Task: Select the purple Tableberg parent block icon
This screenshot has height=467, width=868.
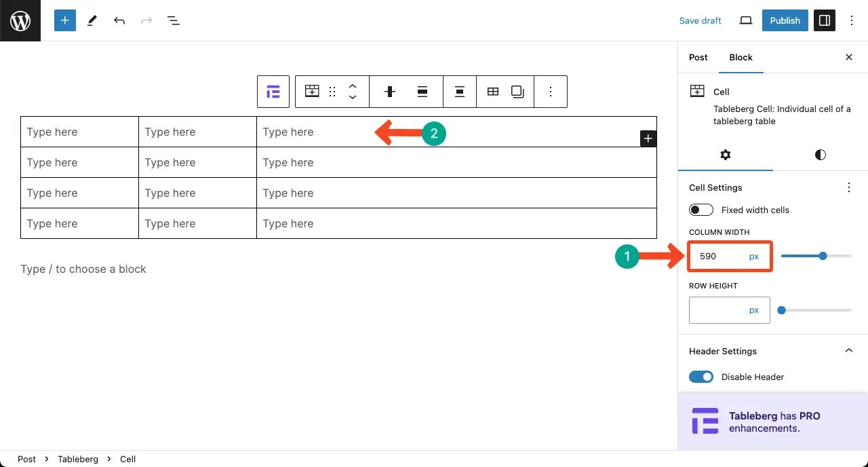Action: pos(273,91)
